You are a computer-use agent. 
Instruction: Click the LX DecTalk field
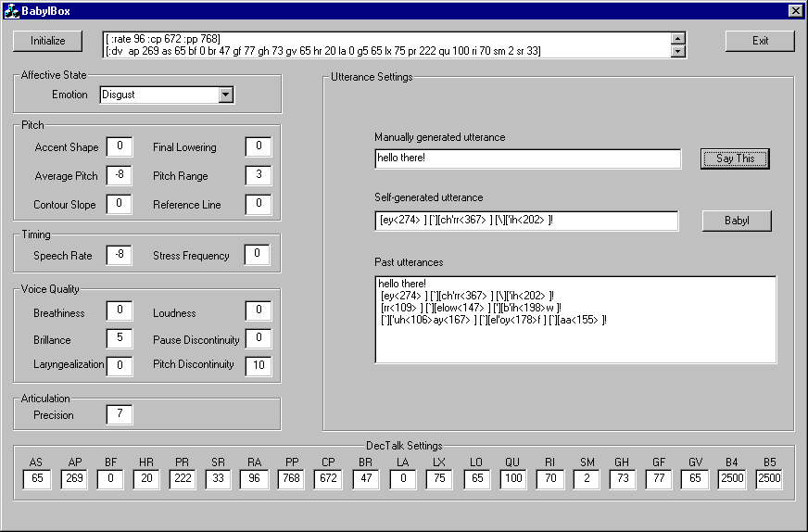click(439, 479)
